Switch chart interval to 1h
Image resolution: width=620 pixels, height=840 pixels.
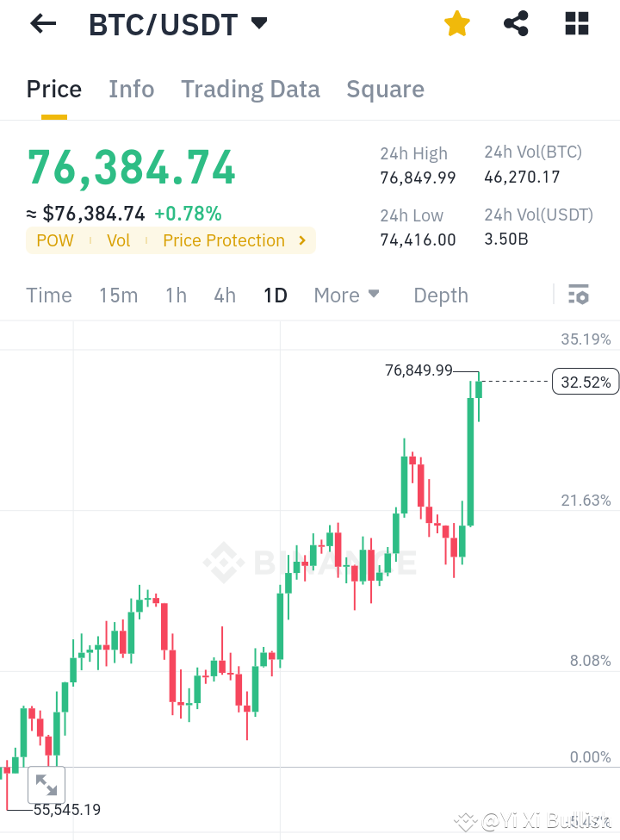[176, 295]
